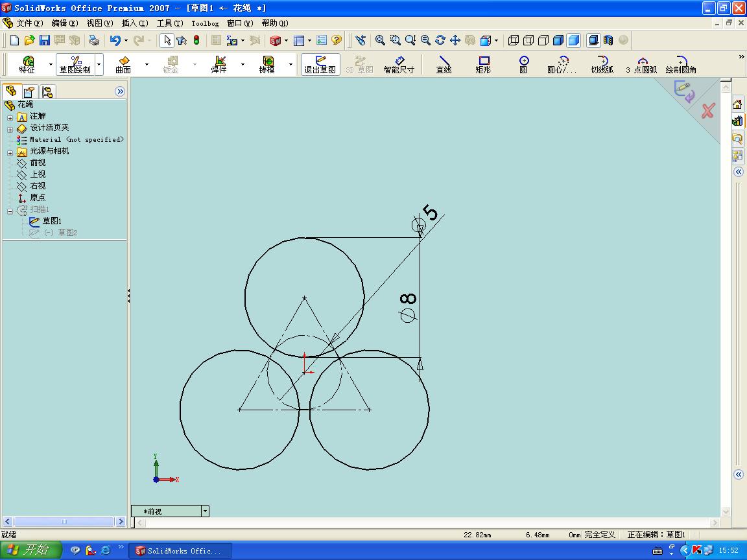Save the part with the floppy disk icon
747x560 pixels.
(x=45, y=40)
